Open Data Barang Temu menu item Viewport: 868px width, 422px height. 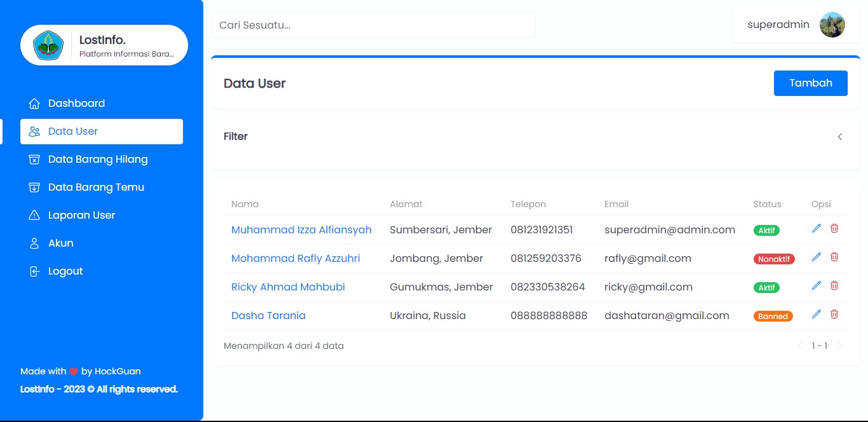click(96, 187)
